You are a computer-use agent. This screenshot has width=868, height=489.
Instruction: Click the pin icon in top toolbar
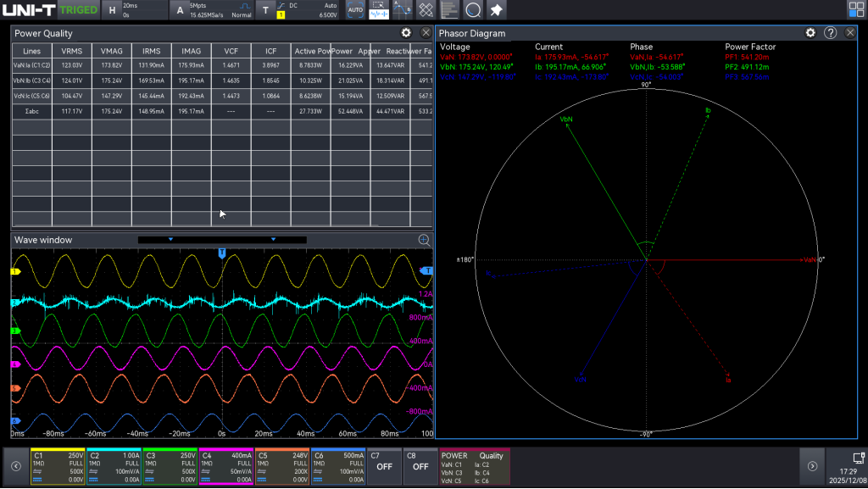coord(497,10)
